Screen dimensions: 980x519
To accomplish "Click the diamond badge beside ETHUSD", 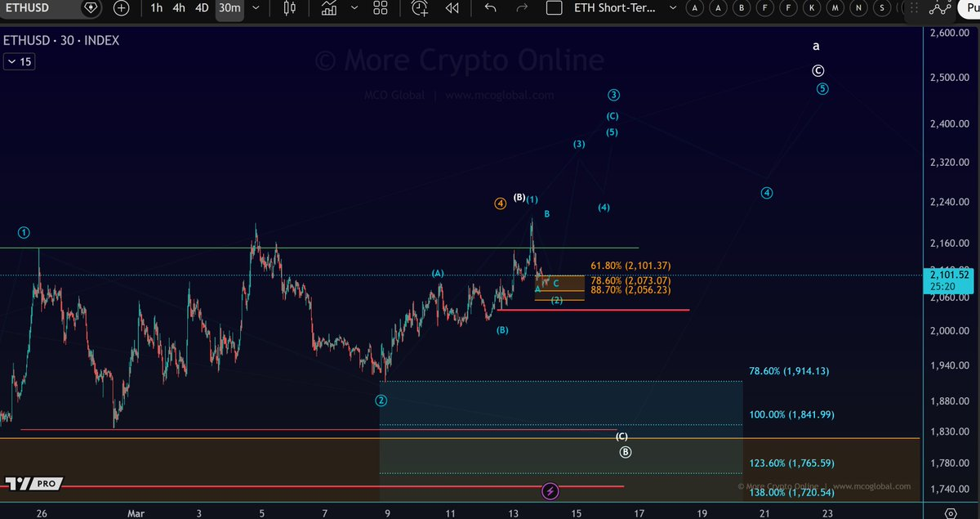I will (x=91, y=8).
